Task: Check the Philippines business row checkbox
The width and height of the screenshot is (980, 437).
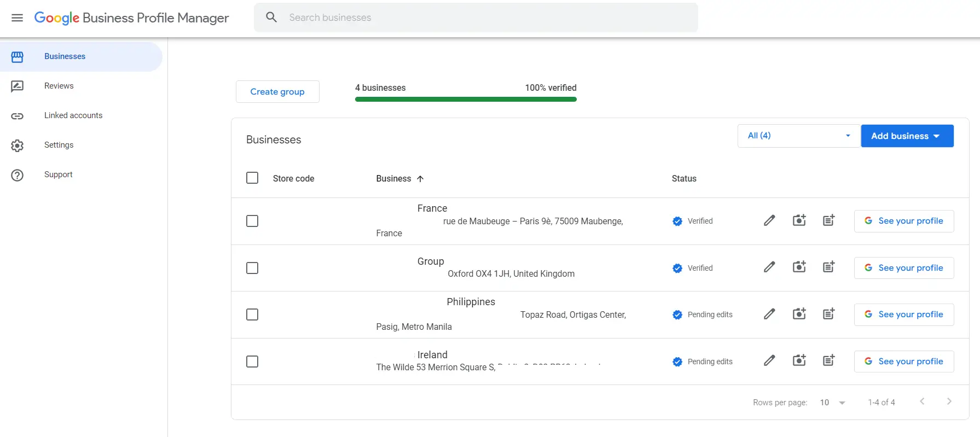Action: [x=252, y=314]
